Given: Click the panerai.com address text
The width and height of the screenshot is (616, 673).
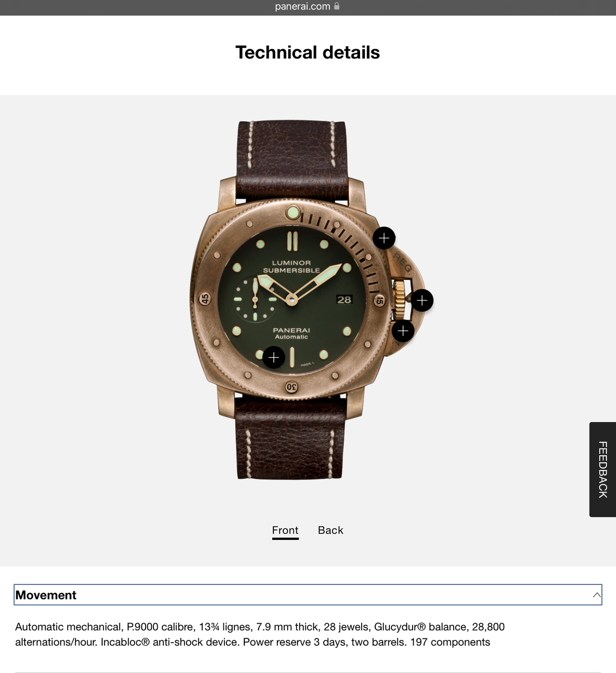Looking at the screenshot, I should tap(303, 6).
